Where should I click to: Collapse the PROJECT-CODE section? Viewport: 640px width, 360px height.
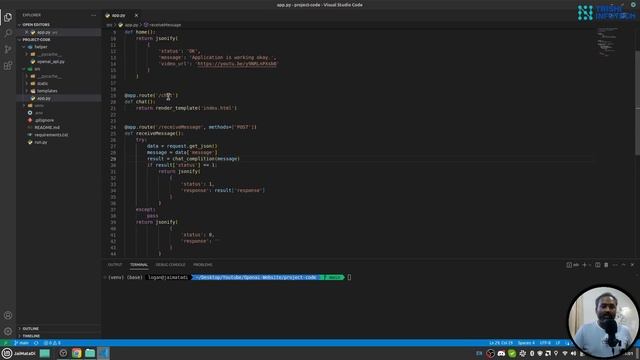(58, 40)
